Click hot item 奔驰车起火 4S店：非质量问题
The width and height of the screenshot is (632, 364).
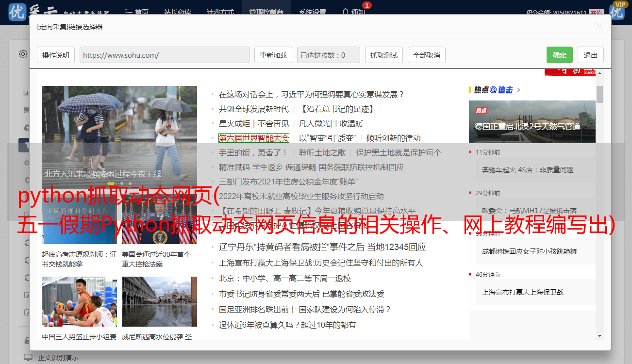(x=528, y=170)
